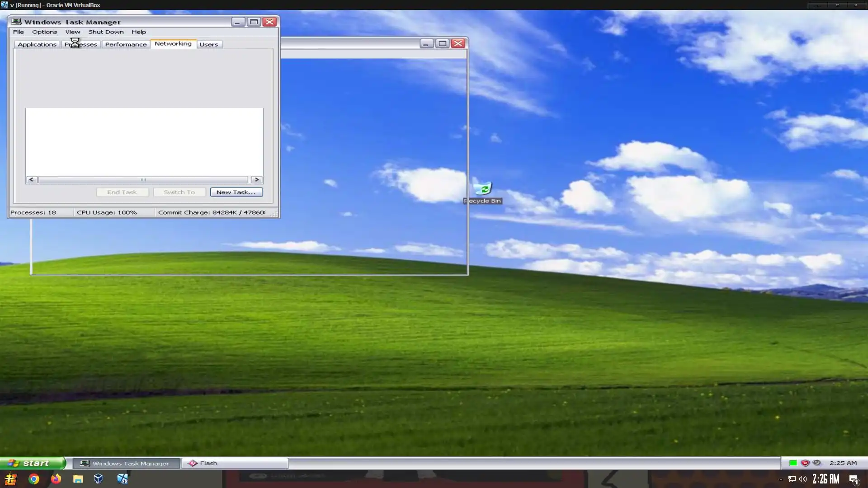
Task: Switch to the Applications tab
Action: [37, 44]
